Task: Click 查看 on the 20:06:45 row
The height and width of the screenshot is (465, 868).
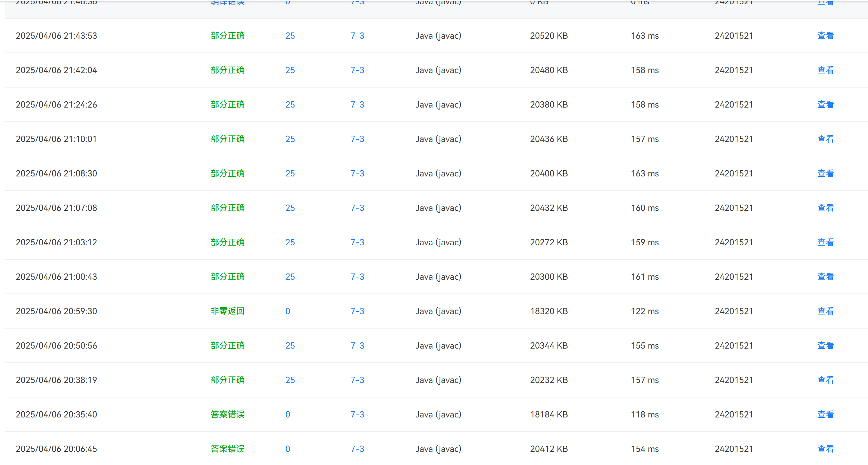Action: 825,449
